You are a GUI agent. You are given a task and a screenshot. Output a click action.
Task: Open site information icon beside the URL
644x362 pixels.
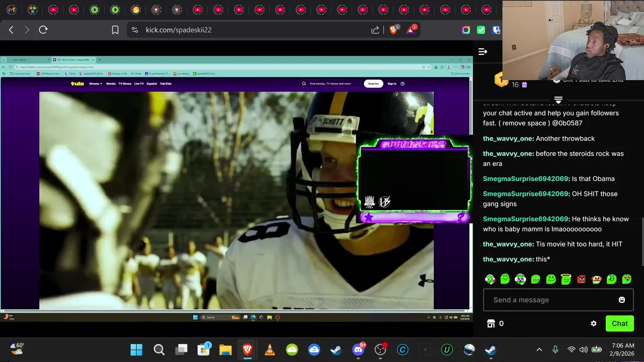[134, 30]
